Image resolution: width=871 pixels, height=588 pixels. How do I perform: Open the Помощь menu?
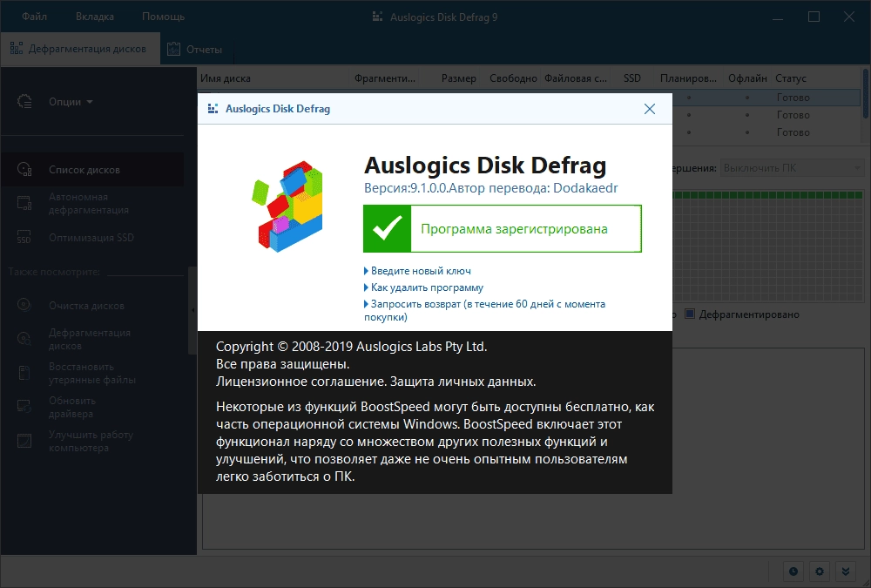click(164, 17)
